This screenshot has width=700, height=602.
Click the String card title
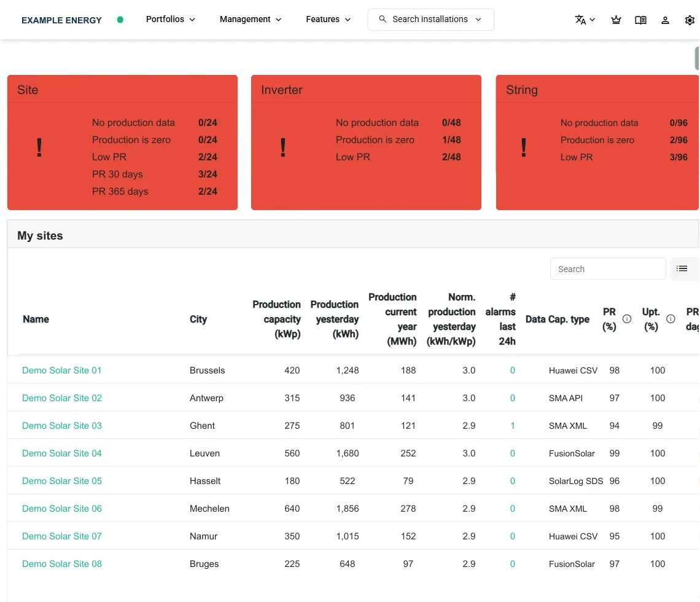(521, 90)
